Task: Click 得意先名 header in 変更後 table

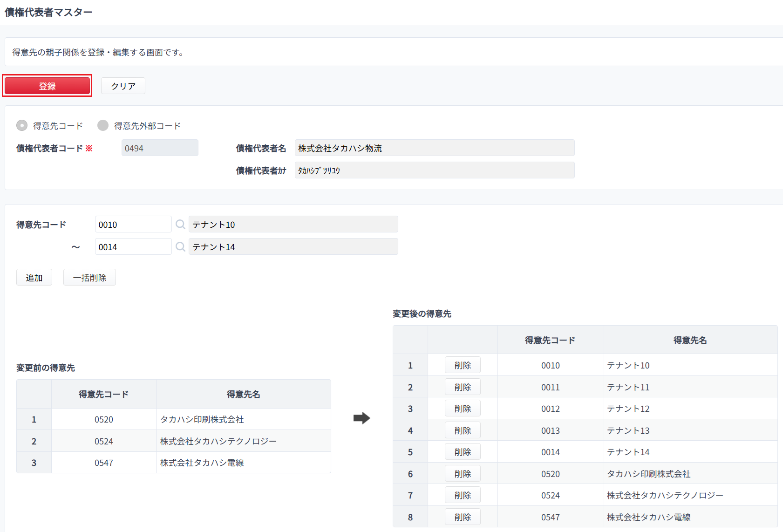Action: tap(690, 340)
